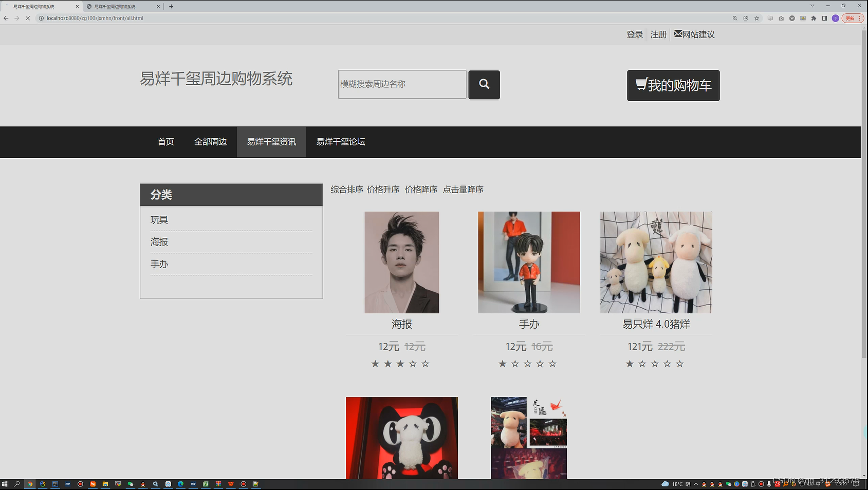Open 我的购物车 shopping cart
The image size is (868, 490).
click(673, 85)
